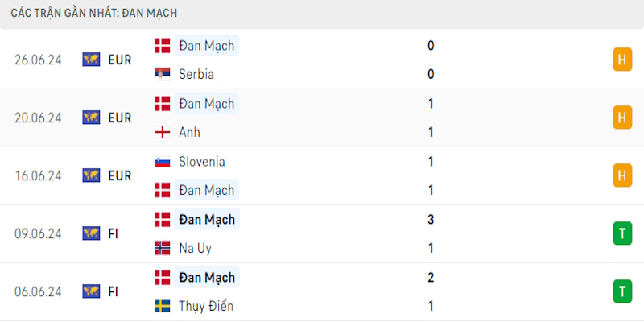Image resolution: width=644 pixels, height=322 pixels.
Task: Click the green T badge for Thụy Điển match
Action: pos(622,291)
